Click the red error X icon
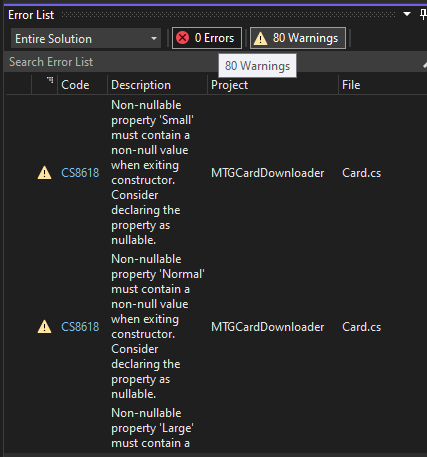This screenshot has height=457, width=427. [183, 38]
